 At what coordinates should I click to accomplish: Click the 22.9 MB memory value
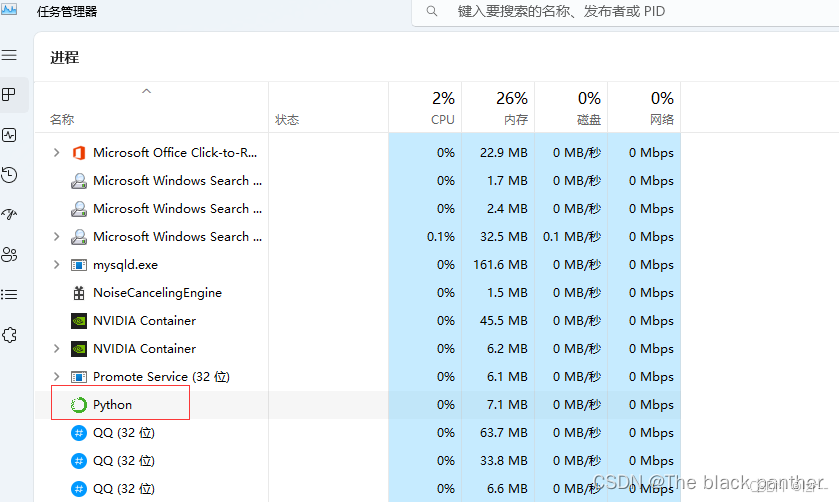[x=504, y=153]
